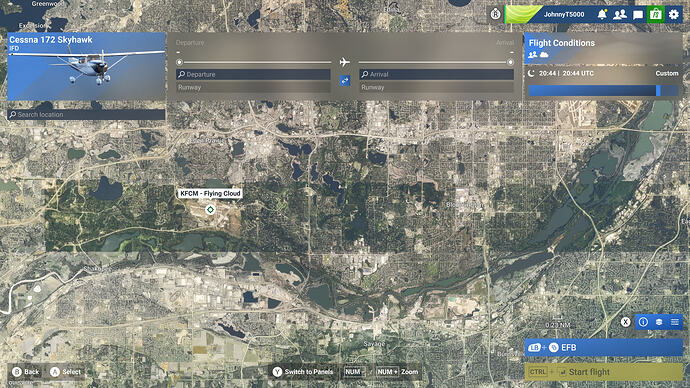Viewport: 690px width, 388px height.
Task: Adjust the time of day slider
Action: click(x=603, y=90)
